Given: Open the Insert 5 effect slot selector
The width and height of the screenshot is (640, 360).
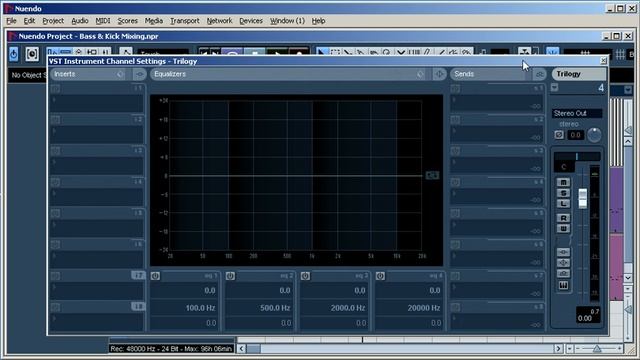Looking at the screenshot, I should coord(97,228).
